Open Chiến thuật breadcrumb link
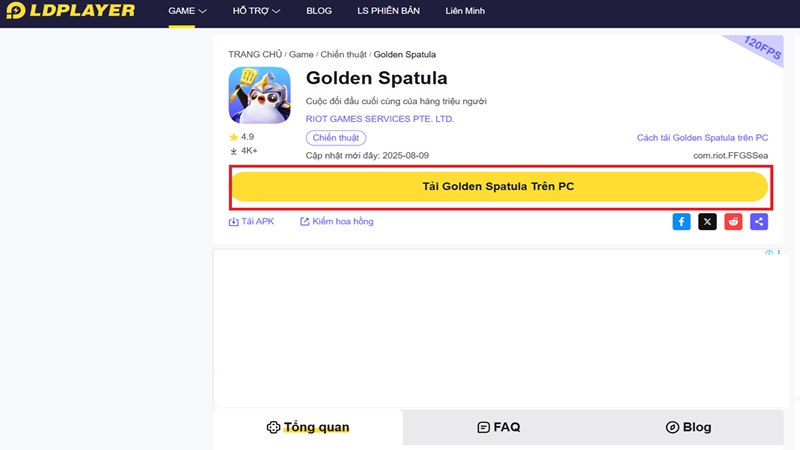The image size is (800, 450). click(343, 54)
